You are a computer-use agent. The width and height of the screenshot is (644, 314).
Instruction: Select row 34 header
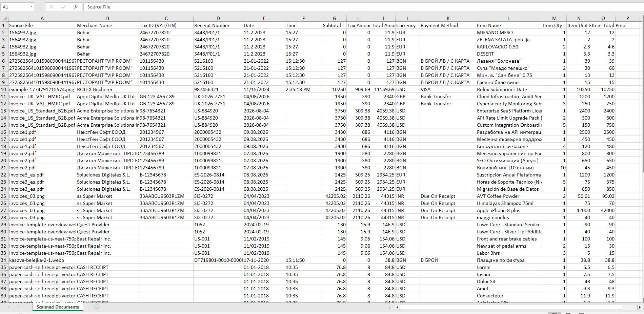pos(4,260)
